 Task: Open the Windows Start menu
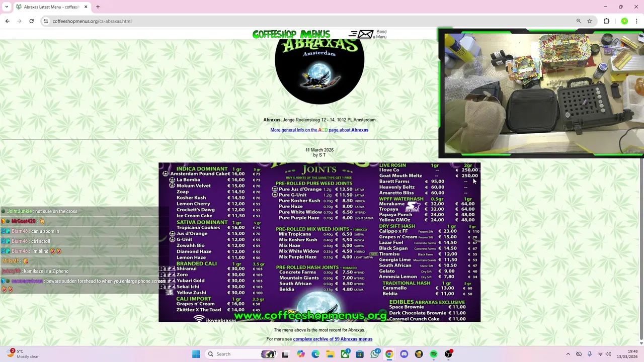[x=196, y=354]
